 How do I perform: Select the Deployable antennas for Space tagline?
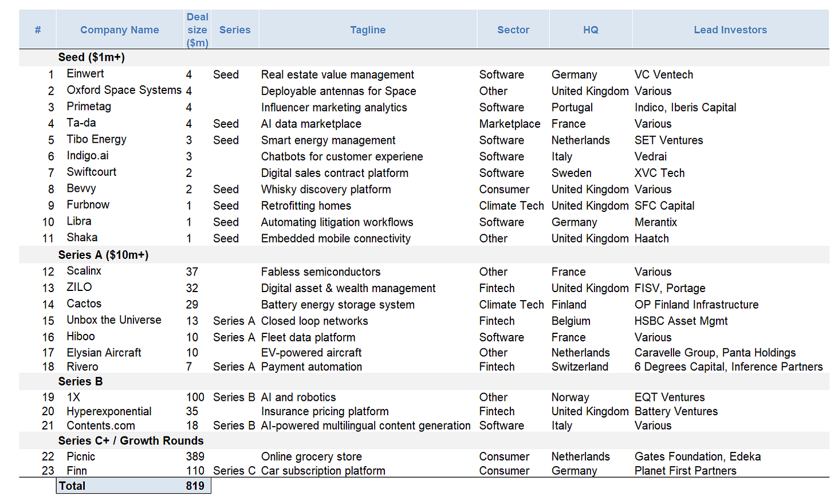[x=339, y=91]
